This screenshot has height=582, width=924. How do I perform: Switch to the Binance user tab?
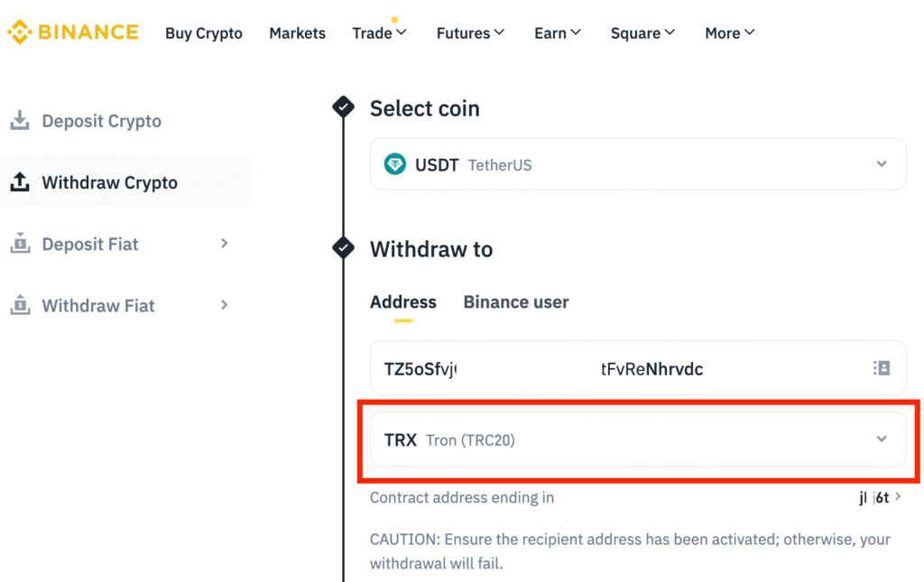click(516, 302)
